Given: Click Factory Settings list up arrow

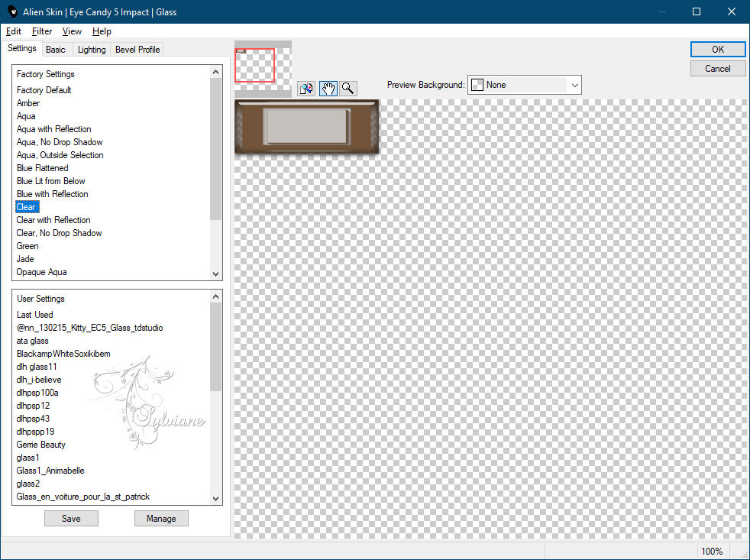Looking at the screenshot, I should [x=215, y=72].
